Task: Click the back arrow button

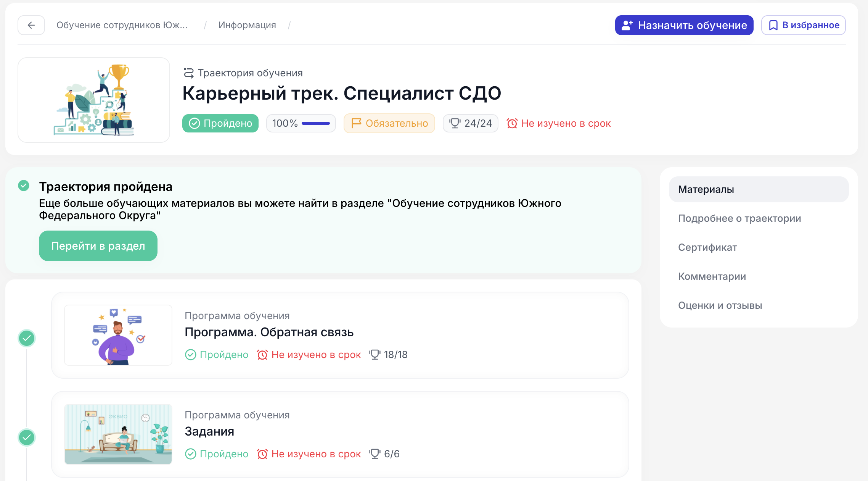Action: click(31, 25)
